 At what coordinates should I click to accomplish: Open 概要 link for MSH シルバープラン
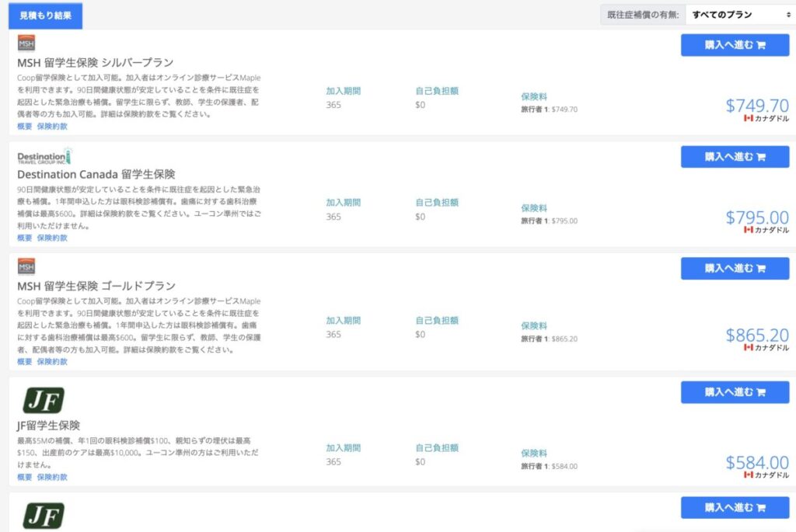tap(24, 127)
